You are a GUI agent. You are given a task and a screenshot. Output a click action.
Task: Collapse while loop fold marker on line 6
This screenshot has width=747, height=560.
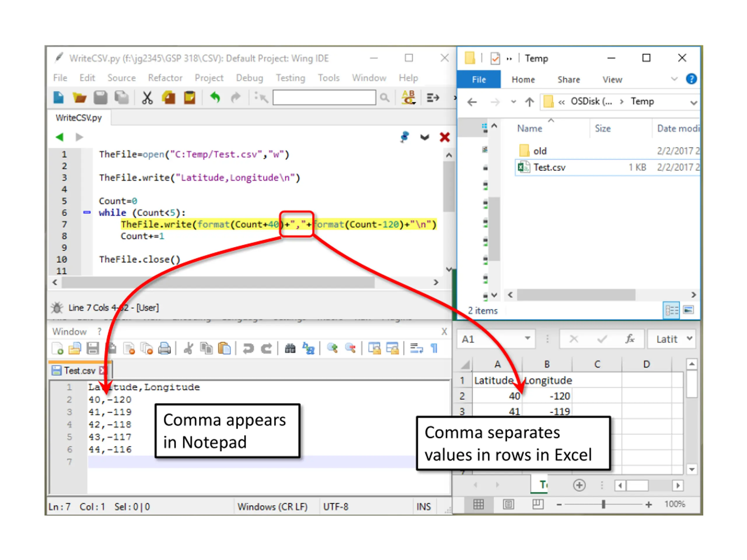(x=87, y=212)
